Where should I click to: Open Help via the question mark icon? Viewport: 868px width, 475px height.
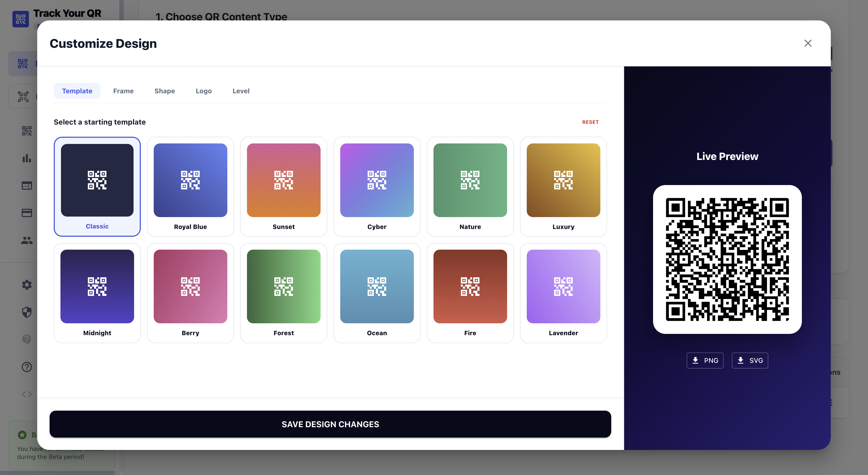point(27,367)
